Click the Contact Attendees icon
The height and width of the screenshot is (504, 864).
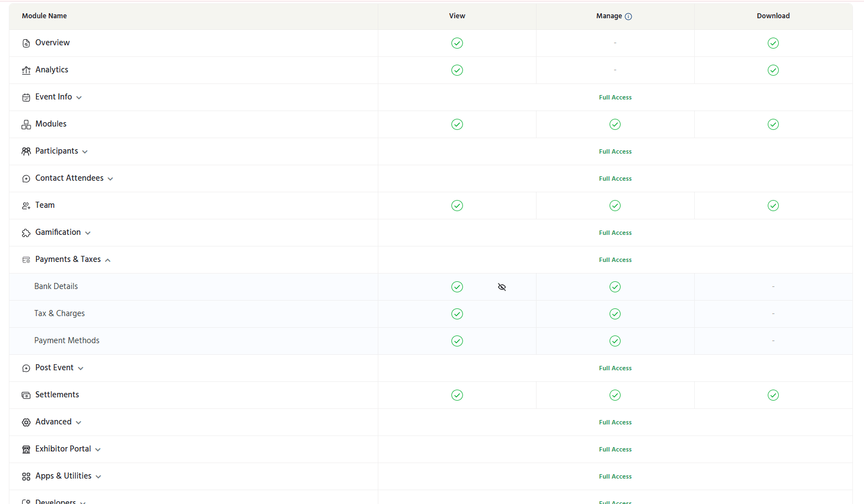(26, 179)
